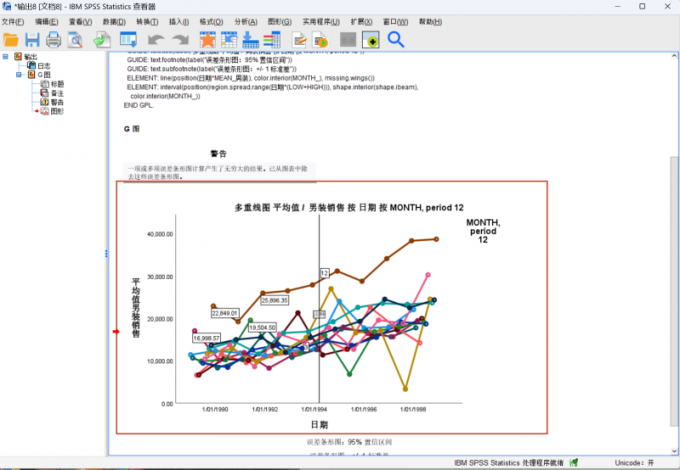Click the blue Search magnifier icon
The height and width of the screenshot is (470, 680).
coord(396,40)
